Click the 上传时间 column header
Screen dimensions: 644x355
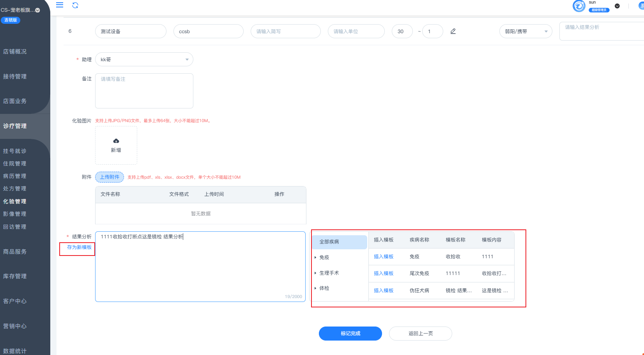214,194
